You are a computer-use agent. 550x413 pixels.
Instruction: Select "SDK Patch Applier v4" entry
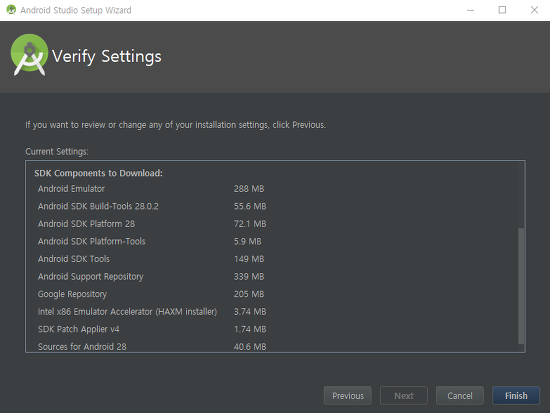click(x=79, y=329)
